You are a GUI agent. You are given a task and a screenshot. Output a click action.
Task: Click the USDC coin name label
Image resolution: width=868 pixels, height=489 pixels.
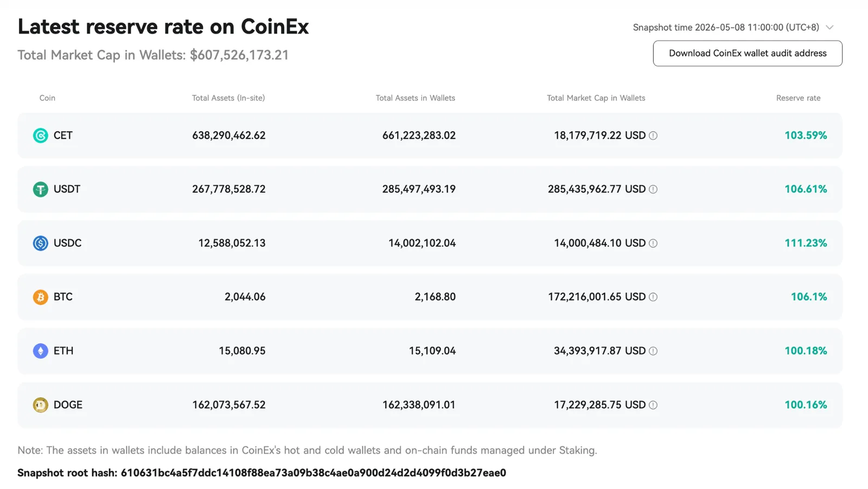tap(67, 243)
